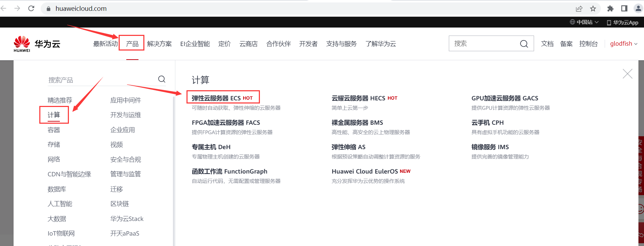Expand the glodfish account dropdown
The width and height of the screenshot is (644, 246).
[624, 44]
